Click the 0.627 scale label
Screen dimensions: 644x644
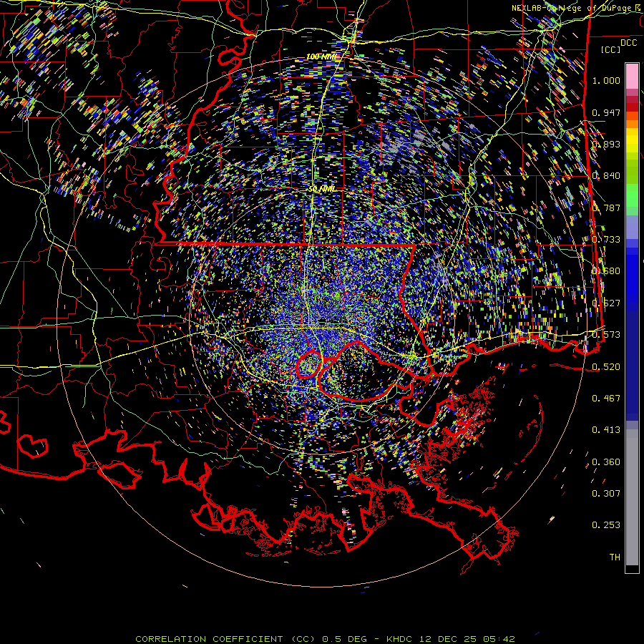[x=606, y=303]
